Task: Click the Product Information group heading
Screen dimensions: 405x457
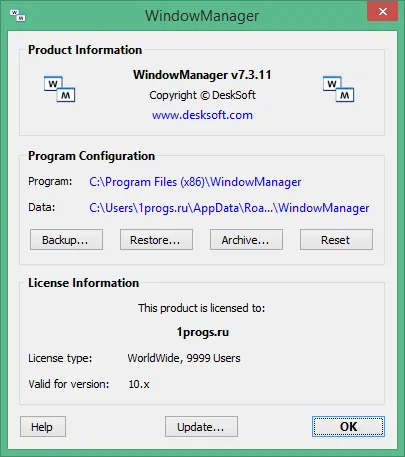Action: click(85, 50)
